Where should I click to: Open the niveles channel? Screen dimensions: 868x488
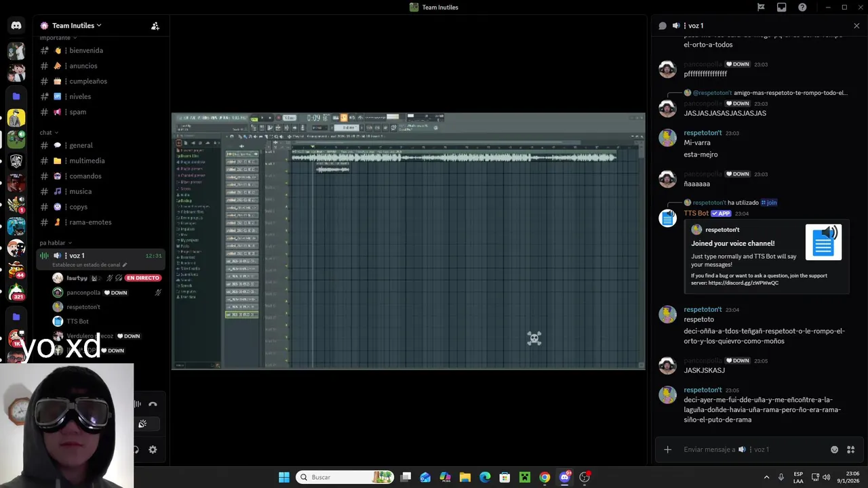tap(102, 96)
